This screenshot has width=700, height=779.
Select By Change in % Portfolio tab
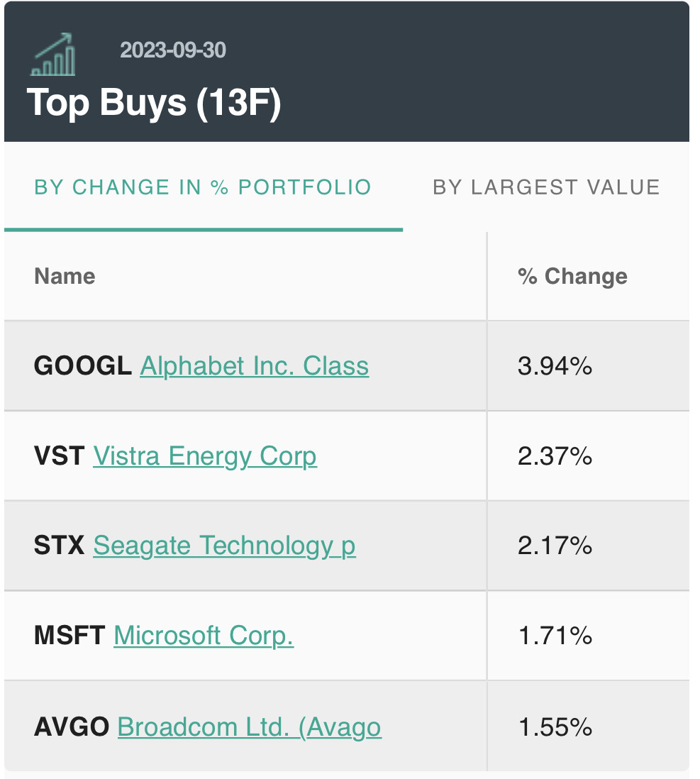(x=203, y=187)
